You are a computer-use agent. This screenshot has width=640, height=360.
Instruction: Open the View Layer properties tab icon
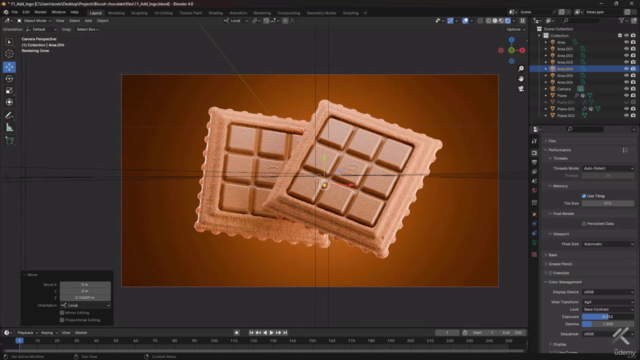534,172
